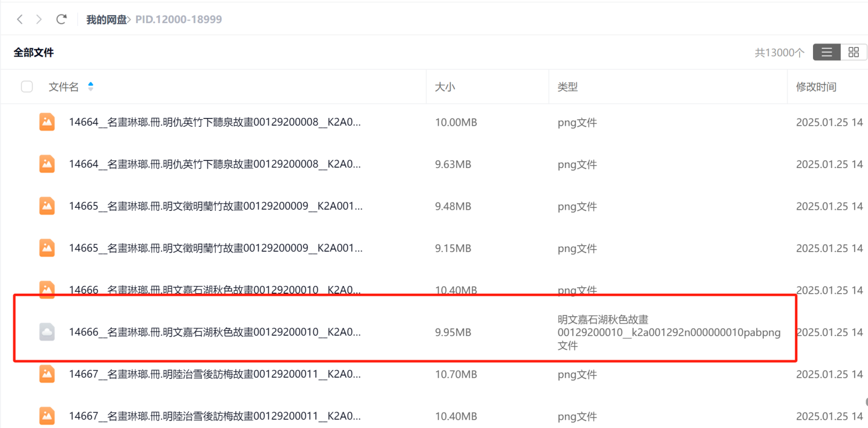
Task: Click the 10.00MB size value
Action: pos(456,122)
